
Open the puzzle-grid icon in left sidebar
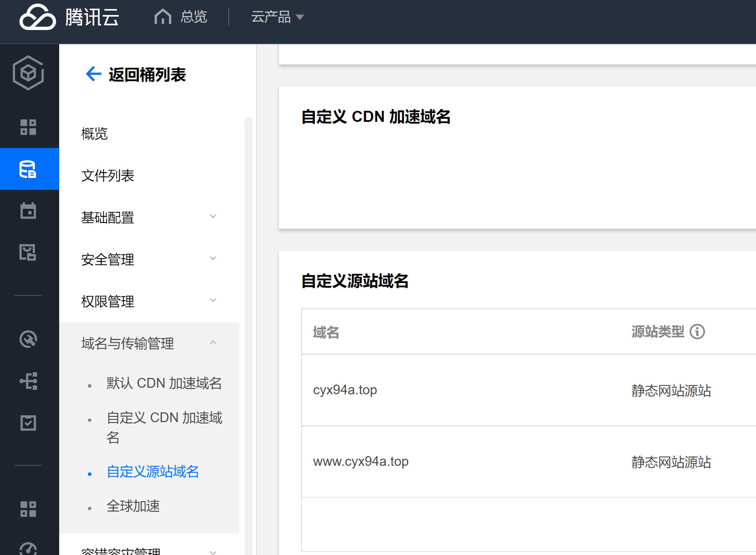[28, 253]
